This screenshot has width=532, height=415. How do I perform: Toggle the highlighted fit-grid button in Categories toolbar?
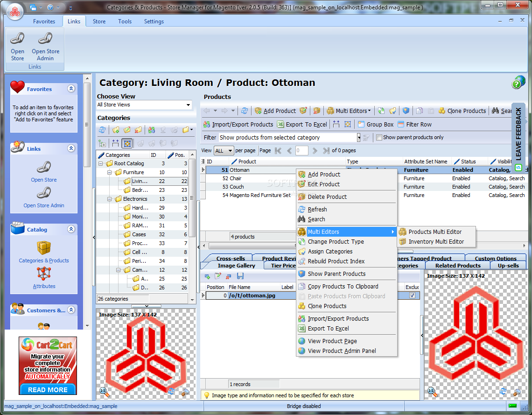(x=127, y=143)
